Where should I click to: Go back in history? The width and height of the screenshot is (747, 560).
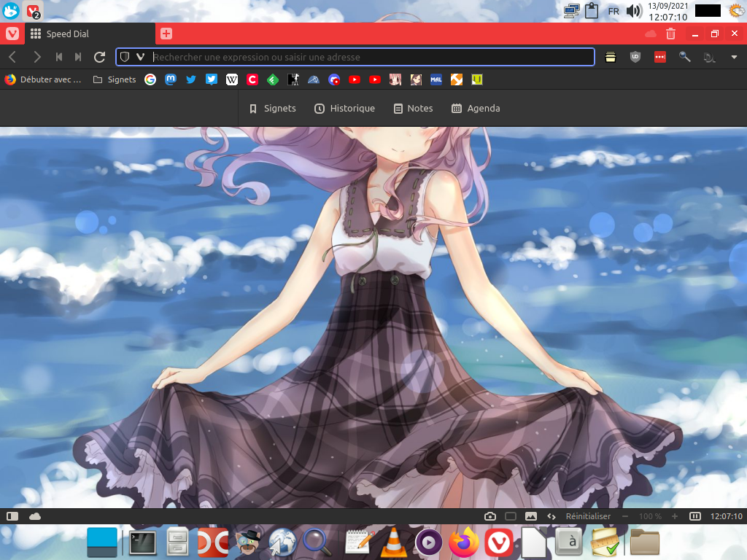13,57
